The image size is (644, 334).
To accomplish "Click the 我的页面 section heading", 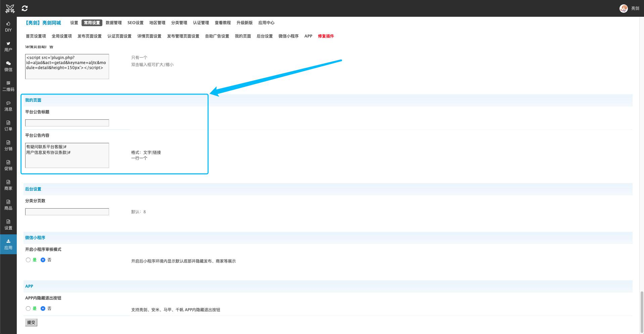I will 33,100.
